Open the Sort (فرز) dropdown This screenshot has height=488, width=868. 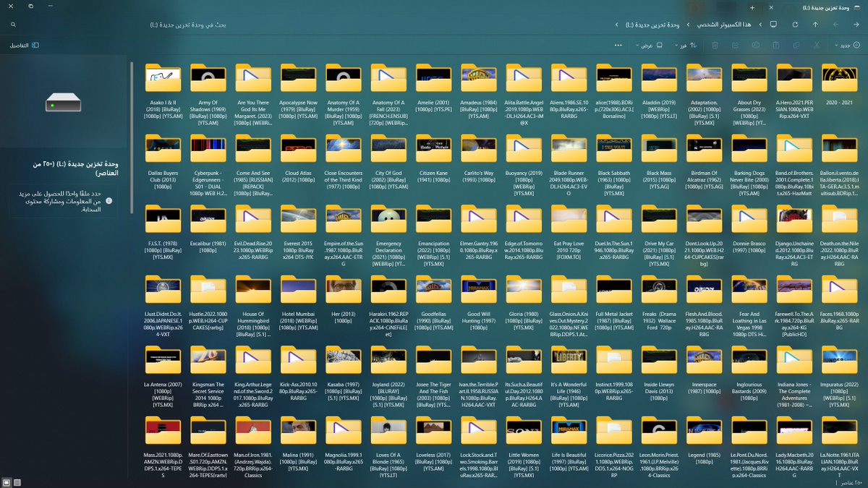click(684, 45)
